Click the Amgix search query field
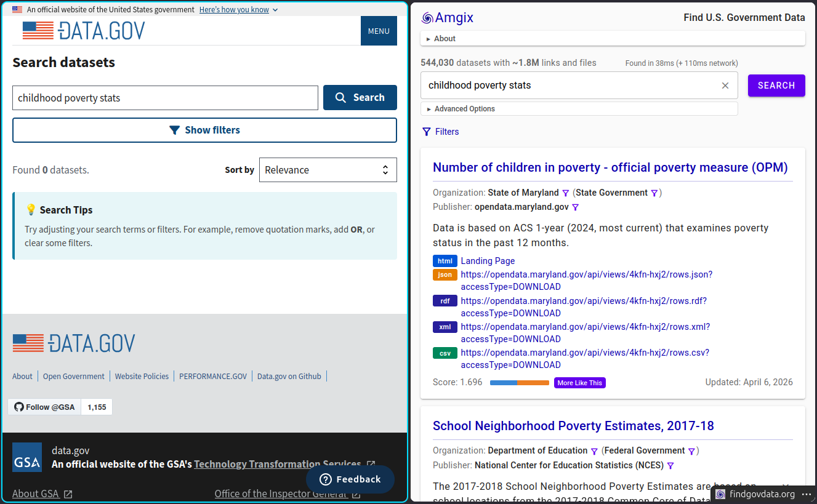This screenshot has width=817, height=504. (x=570, y=86)
